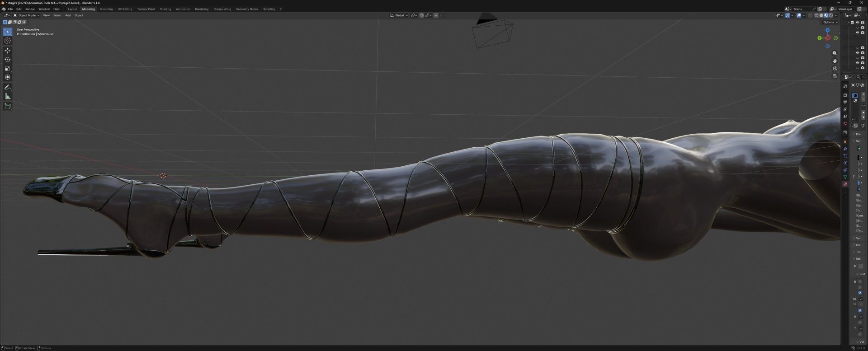Image resolution: width=868 pixels, height=351 pixels.
Task: Select the Measure tool
Action: [x=8, y=96]
